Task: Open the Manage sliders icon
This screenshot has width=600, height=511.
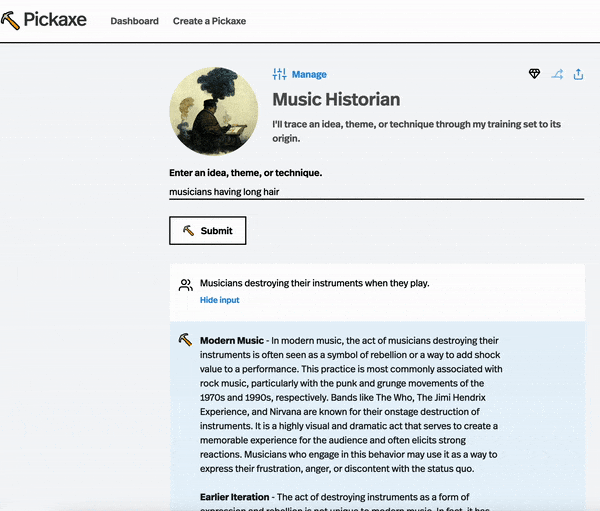Action: pos(279,74)
